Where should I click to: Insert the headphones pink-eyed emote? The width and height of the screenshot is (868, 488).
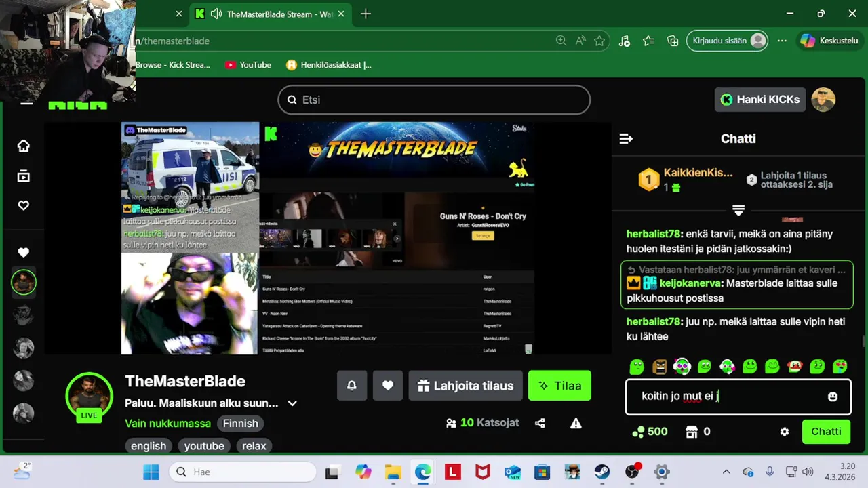(x=682, y=367)
